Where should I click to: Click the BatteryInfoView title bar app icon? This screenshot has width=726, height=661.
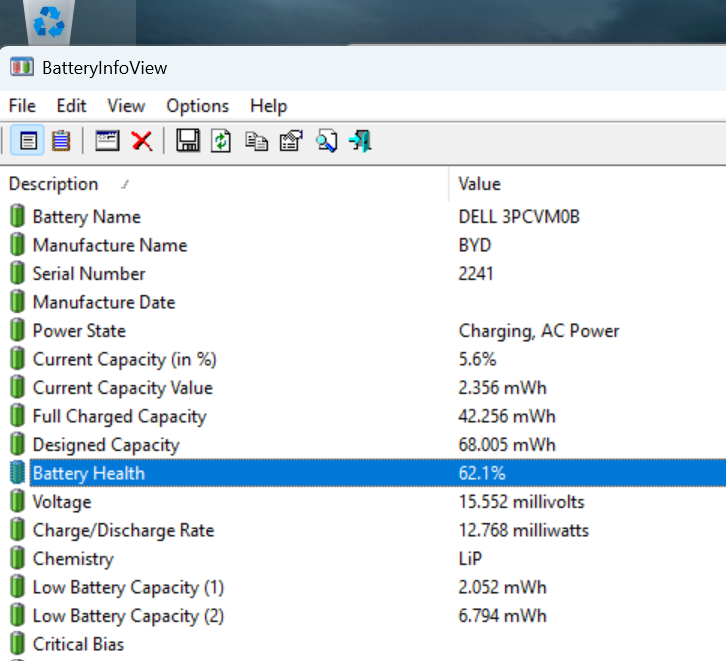(22, 67)
